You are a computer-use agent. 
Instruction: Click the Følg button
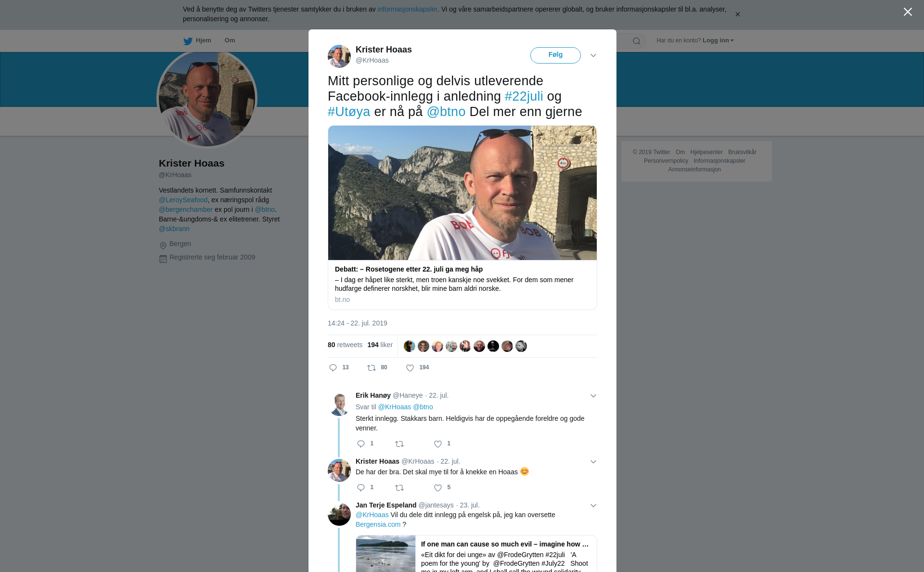tap(555, 55)
